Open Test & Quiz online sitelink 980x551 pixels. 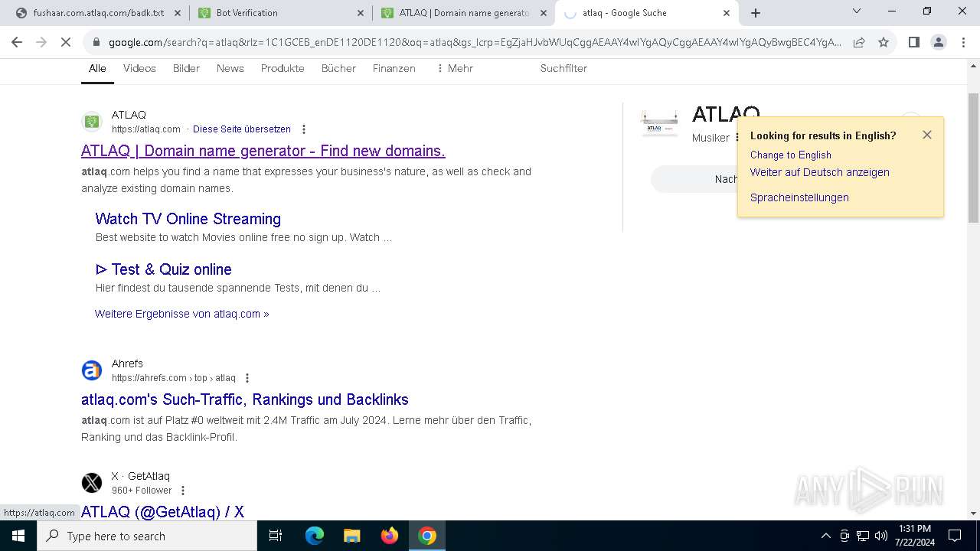(x=164, y=269)
